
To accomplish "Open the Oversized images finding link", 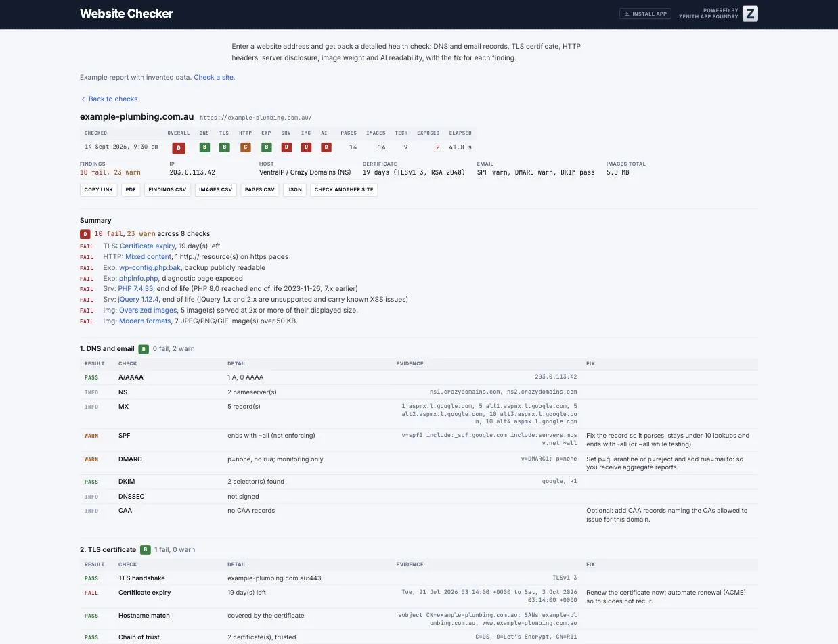I will point(148,310).
